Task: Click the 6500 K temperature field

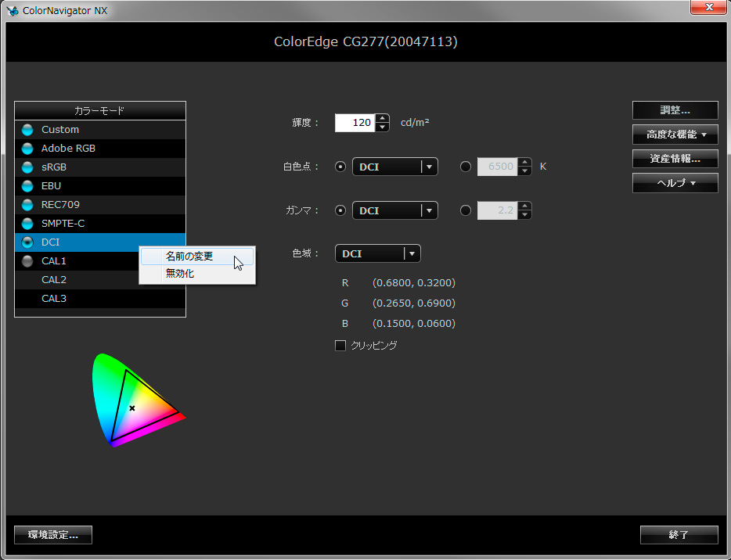Action: click(498, 167)
